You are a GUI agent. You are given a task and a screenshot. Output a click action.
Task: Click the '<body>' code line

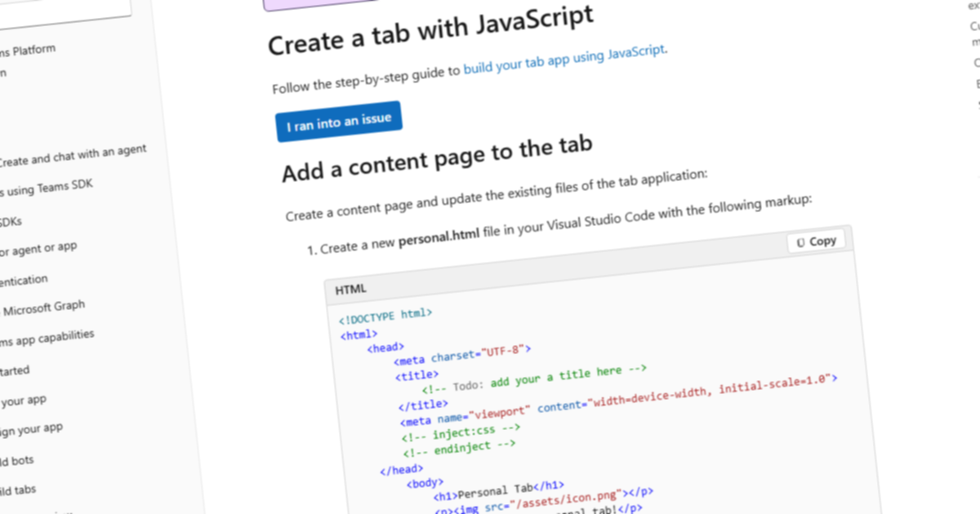425,484
